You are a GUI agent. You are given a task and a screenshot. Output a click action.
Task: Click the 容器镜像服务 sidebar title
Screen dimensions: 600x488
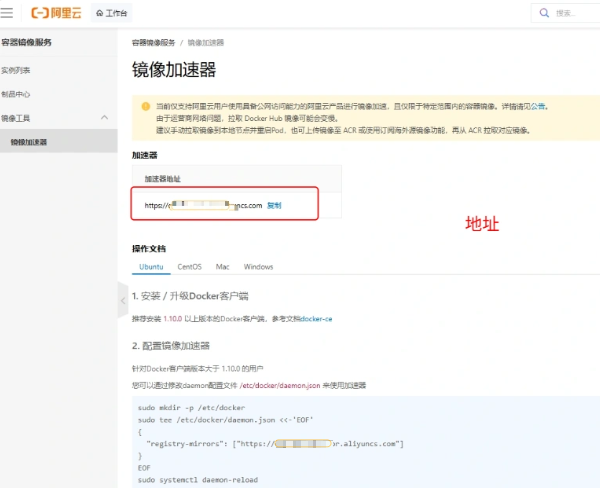click(26, 42)
